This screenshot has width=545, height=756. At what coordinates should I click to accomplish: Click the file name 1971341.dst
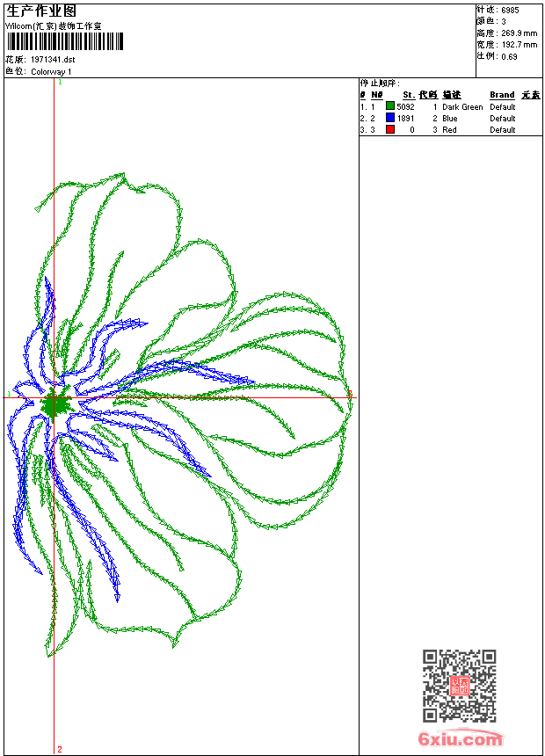coord(53,60)
